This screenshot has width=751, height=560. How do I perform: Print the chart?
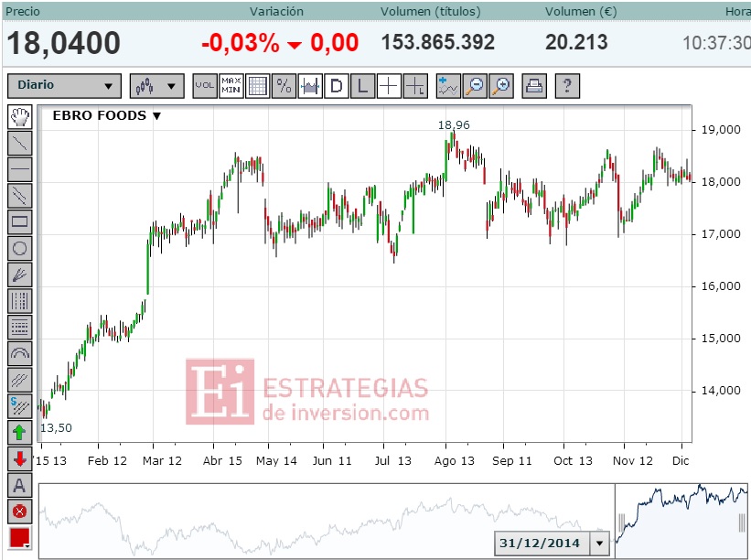[534, 86]
